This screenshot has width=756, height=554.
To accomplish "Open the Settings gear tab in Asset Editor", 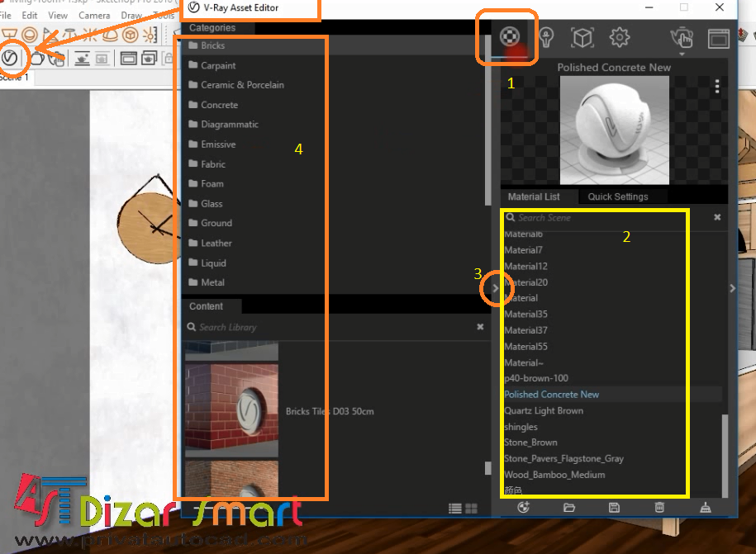I will 620,37.
